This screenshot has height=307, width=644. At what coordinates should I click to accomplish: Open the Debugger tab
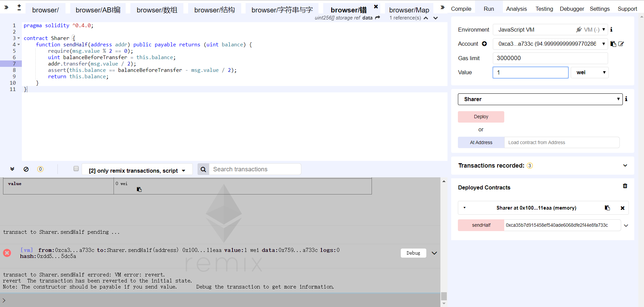pyautogui.click(x=572, y=9)
